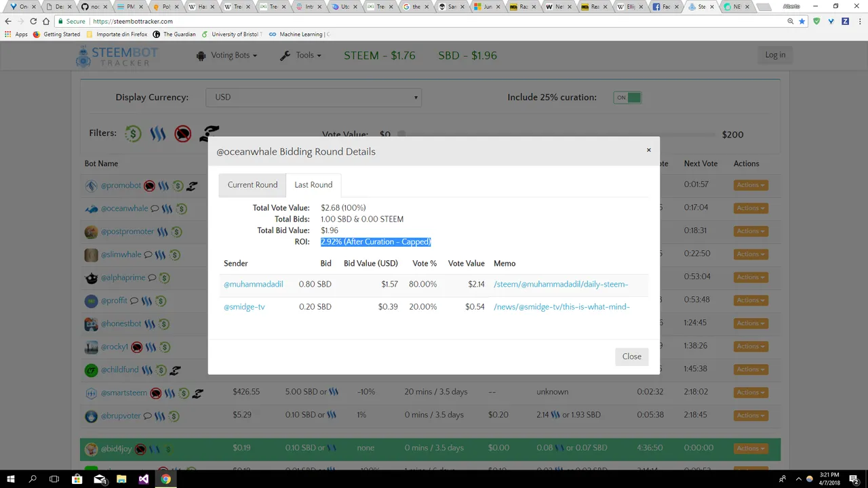Open the /steem/@muhammadadil memo link

coord(561,285)
